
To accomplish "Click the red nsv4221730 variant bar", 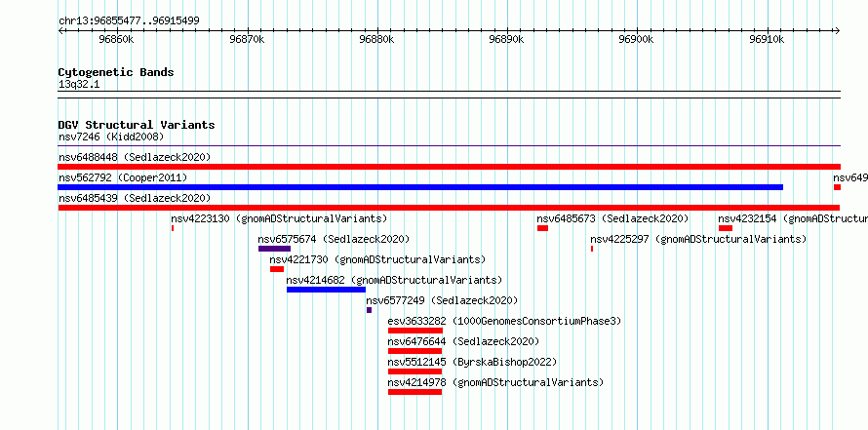I will point(277,269).
